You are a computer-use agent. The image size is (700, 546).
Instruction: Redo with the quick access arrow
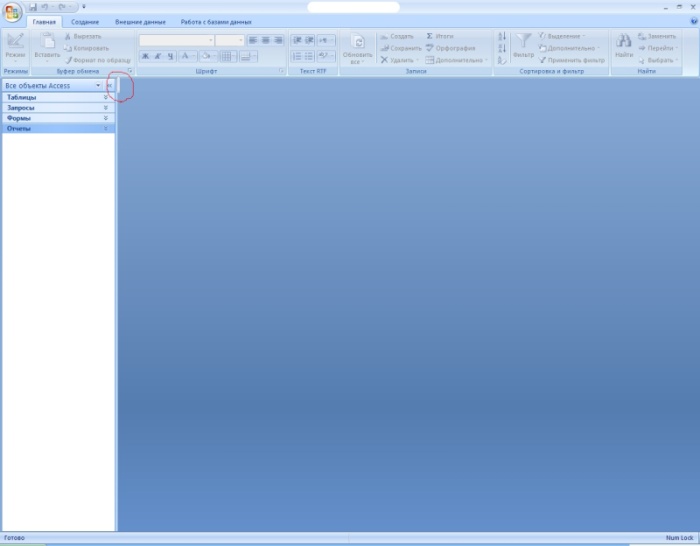pyautogui.click(x=62, y=7)
